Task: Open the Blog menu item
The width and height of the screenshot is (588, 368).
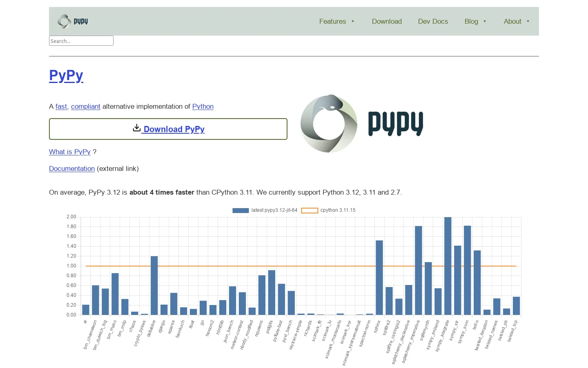Action: 471,21
